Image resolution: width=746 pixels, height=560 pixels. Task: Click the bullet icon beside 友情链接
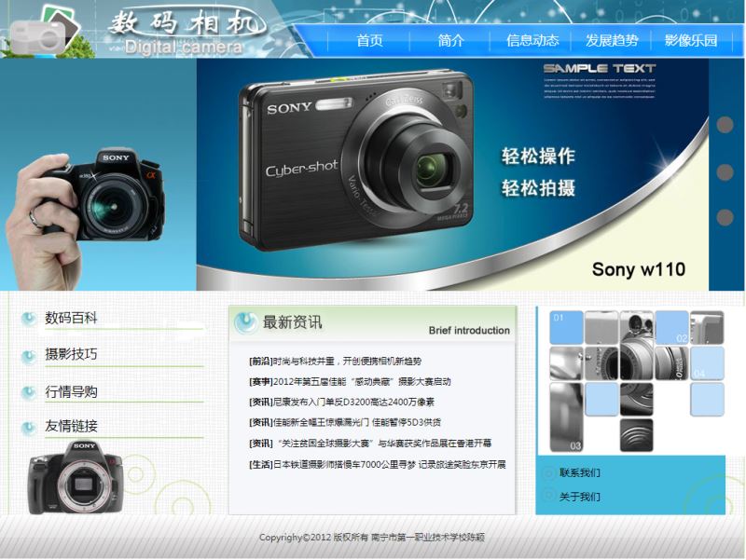(x=29, y=428)
